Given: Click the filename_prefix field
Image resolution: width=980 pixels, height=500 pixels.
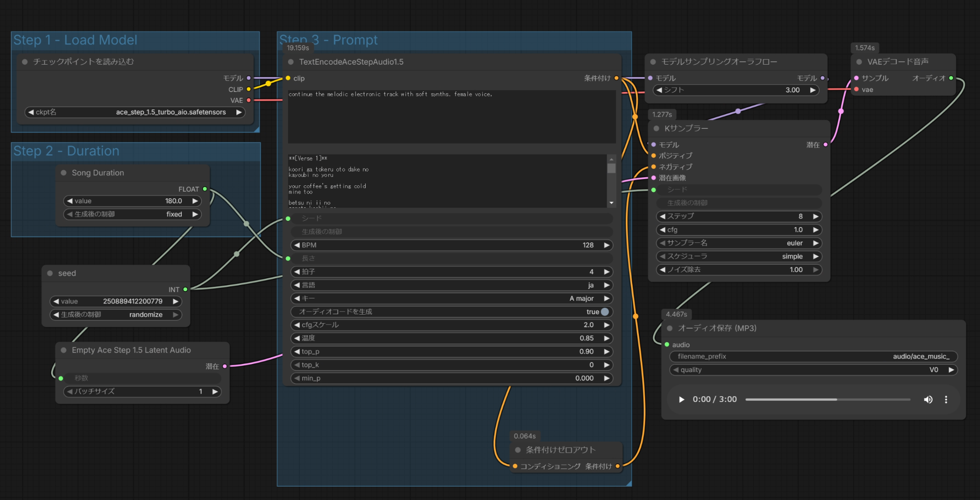Looking at the screenshot, I should (813, 356).
